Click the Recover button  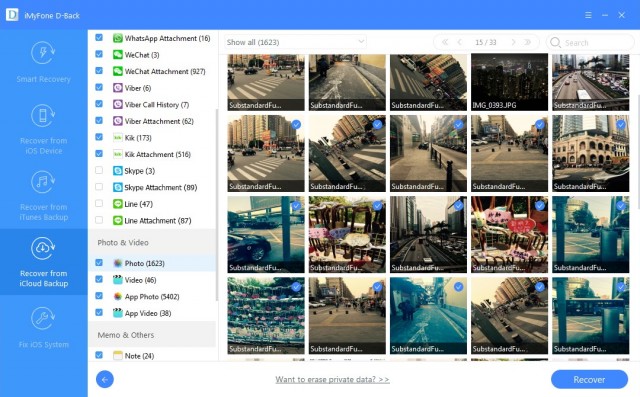589,379
